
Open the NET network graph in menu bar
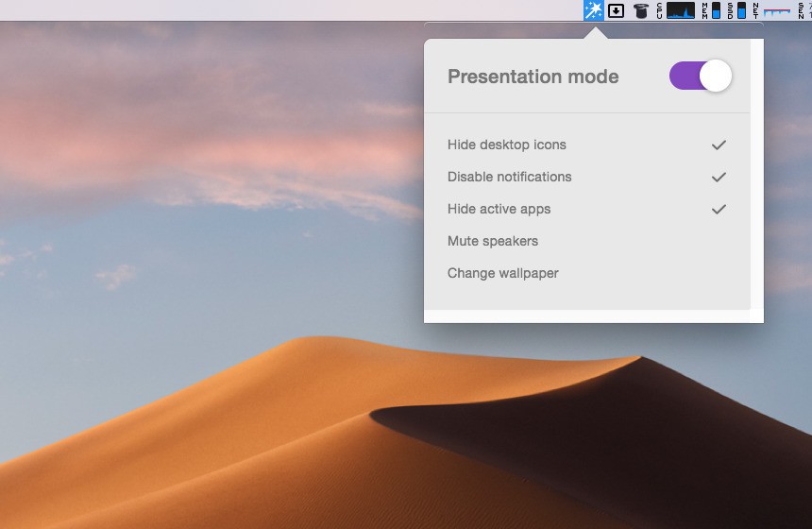point(771,10)
